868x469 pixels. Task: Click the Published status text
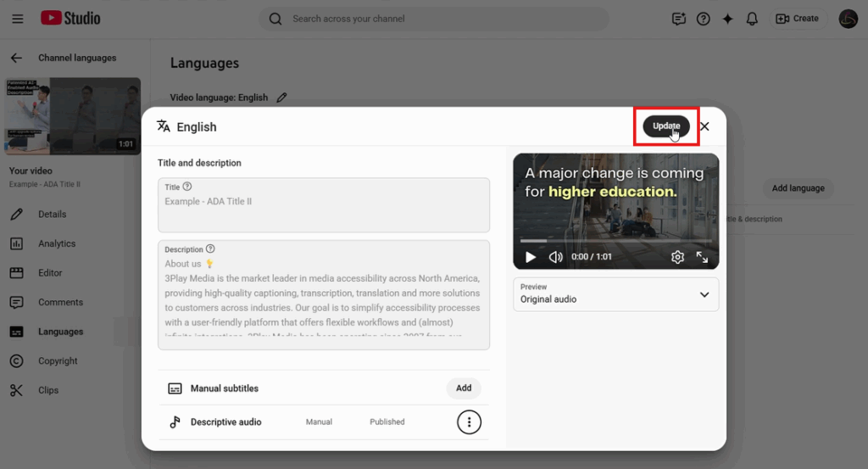click(387, 422)
